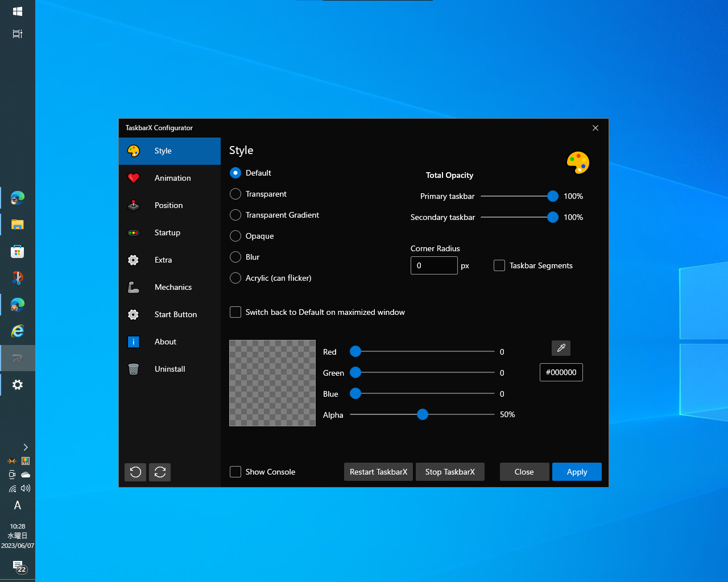Enable the Taskbar Segments checkbox
This screenshot has height=582, width=728.
click(499, 265)
